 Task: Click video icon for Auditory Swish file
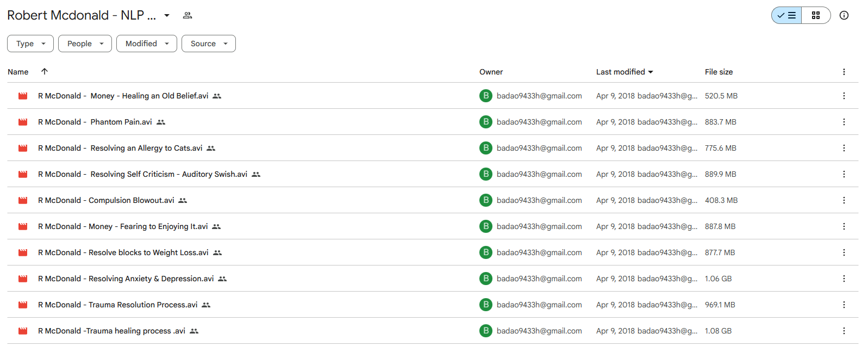pyautogui.click(x=23, y=174)
